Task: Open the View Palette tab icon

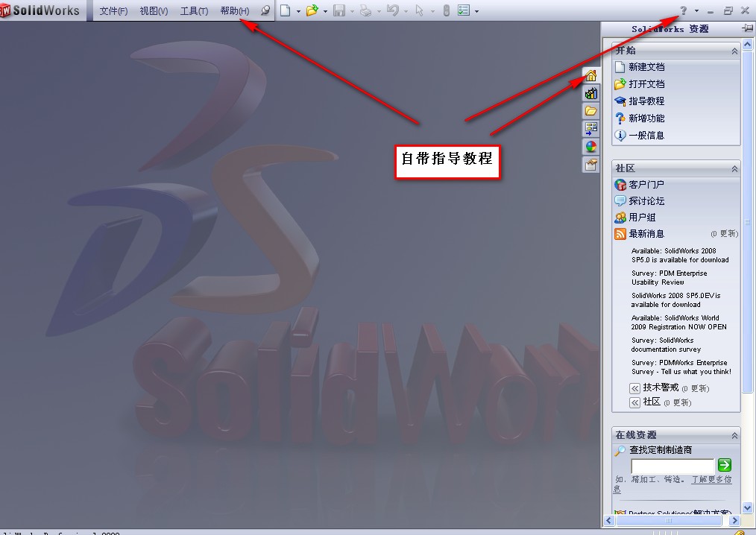Action: 591,129
